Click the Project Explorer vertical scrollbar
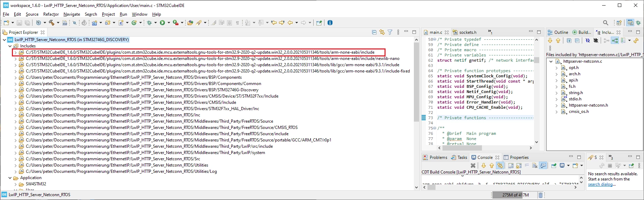The width and height of the screenshot is (644, 200). pyautogui.click(x=416, y=82)
